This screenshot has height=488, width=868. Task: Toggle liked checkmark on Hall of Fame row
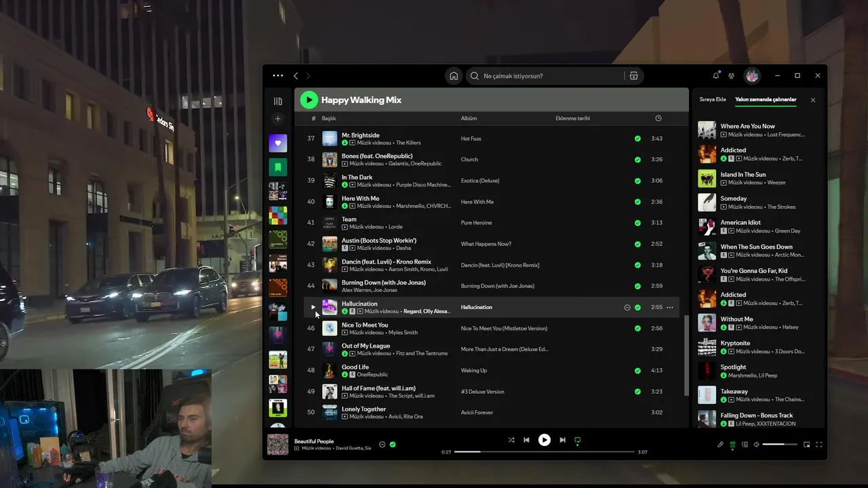637,392
